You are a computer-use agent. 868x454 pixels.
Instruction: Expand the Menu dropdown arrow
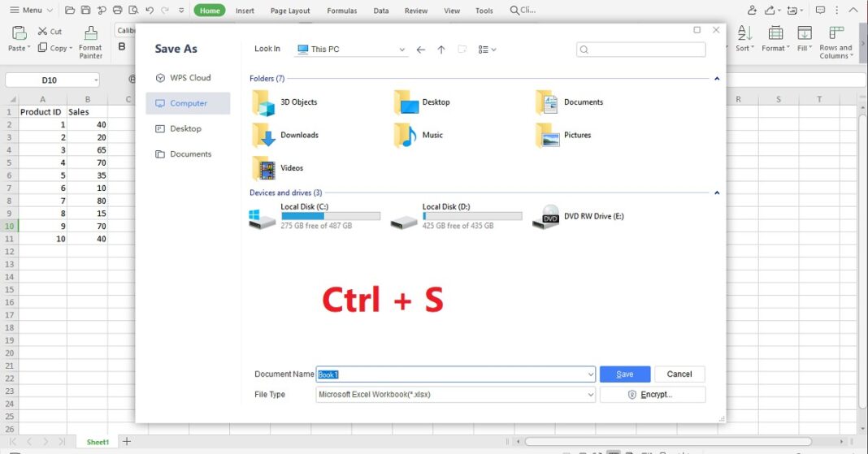pyautogui.click(x=50, y=10)
